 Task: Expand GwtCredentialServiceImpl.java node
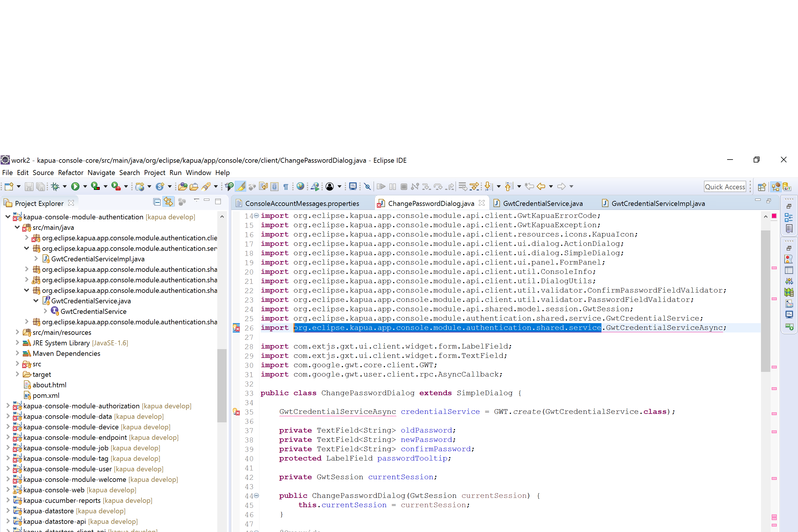tap(36, 258)
